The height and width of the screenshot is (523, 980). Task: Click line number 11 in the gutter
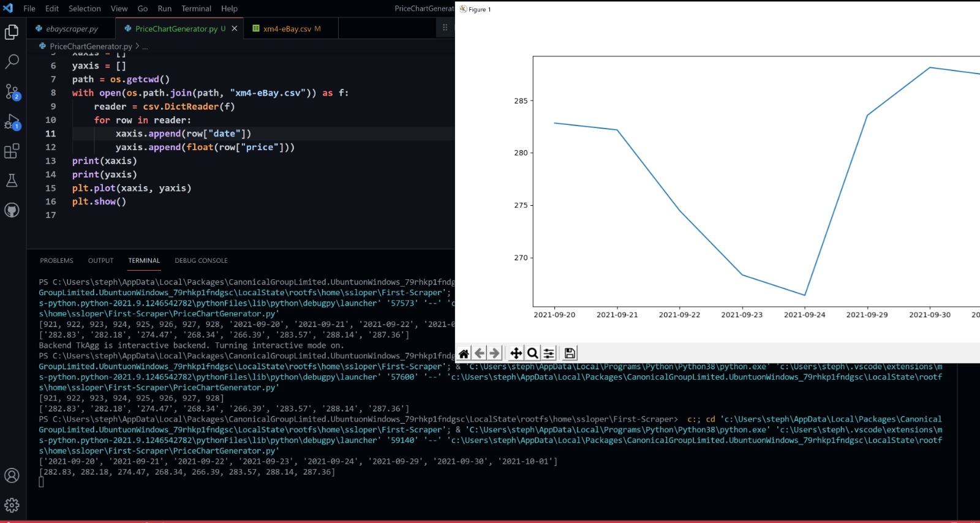coord(51,134)
